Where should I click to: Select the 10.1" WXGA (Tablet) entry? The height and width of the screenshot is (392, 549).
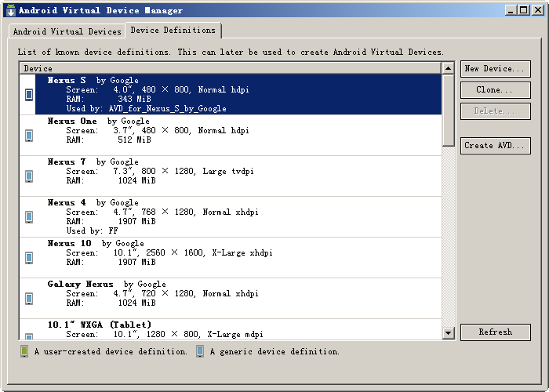pyautogui.click(x=231, y=329)
